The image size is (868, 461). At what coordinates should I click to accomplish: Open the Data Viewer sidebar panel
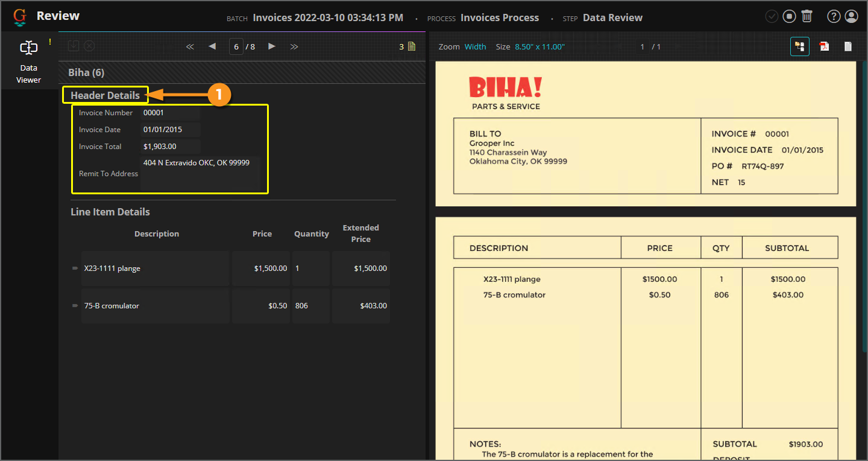28,61
